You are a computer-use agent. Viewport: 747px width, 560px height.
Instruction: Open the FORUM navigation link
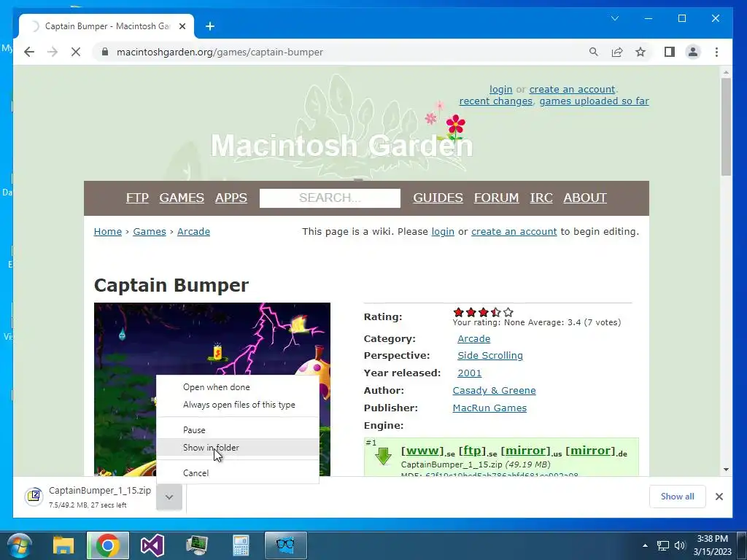496,198
